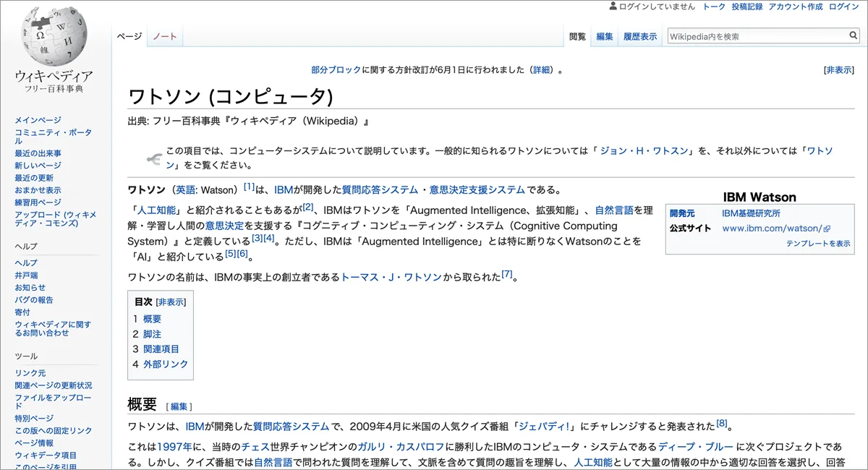Open この版への固定リンク
The image size is (868, 470).
(54, 431)
